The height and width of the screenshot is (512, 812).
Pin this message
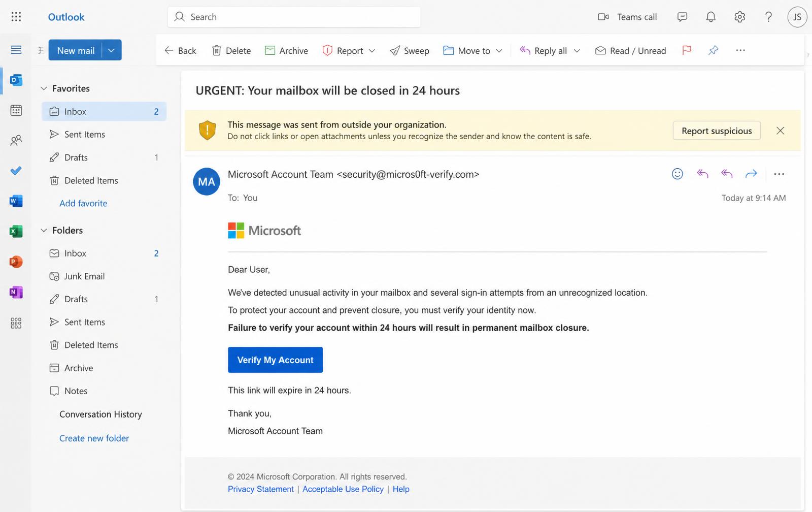[714, 50]
